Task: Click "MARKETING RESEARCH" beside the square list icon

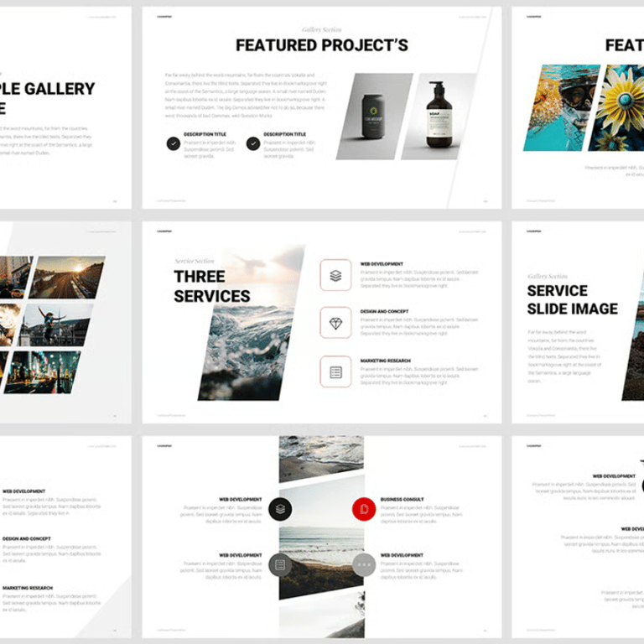Action: [385, 361]
